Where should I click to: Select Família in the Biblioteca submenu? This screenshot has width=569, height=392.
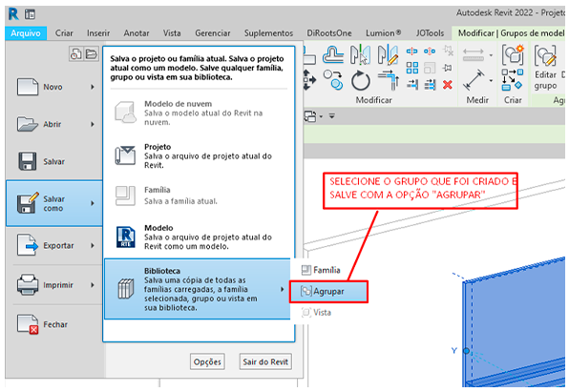pos(321,270)
